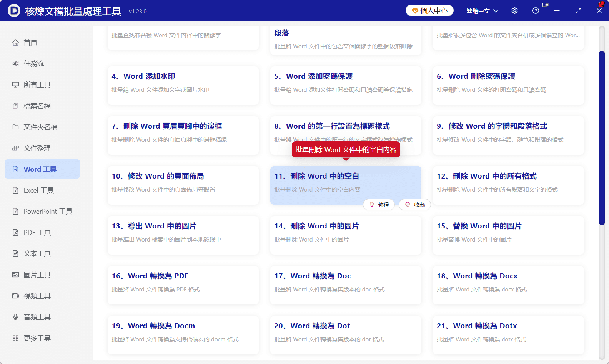Viewport: 609px width, 364px height.
Task: Click the organize icon beside 文件整理
Action: [15, 148]
